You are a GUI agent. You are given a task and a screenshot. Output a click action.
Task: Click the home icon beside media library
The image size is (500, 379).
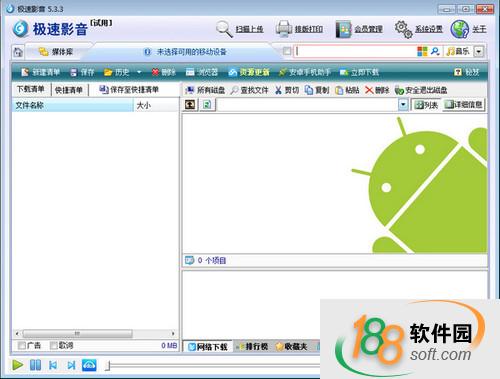click(18, 52)
